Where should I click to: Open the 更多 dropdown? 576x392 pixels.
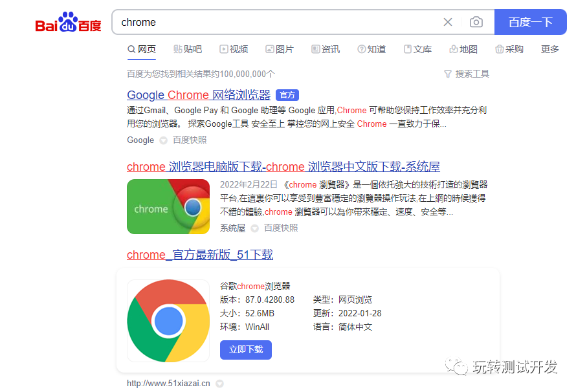[549, 49]
